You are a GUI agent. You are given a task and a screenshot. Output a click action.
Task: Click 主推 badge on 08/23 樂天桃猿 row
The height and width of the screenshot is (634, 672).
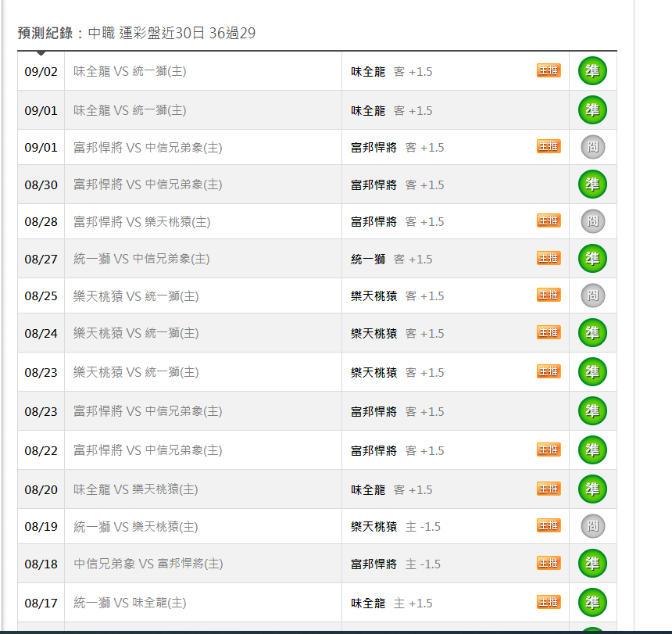549,371
